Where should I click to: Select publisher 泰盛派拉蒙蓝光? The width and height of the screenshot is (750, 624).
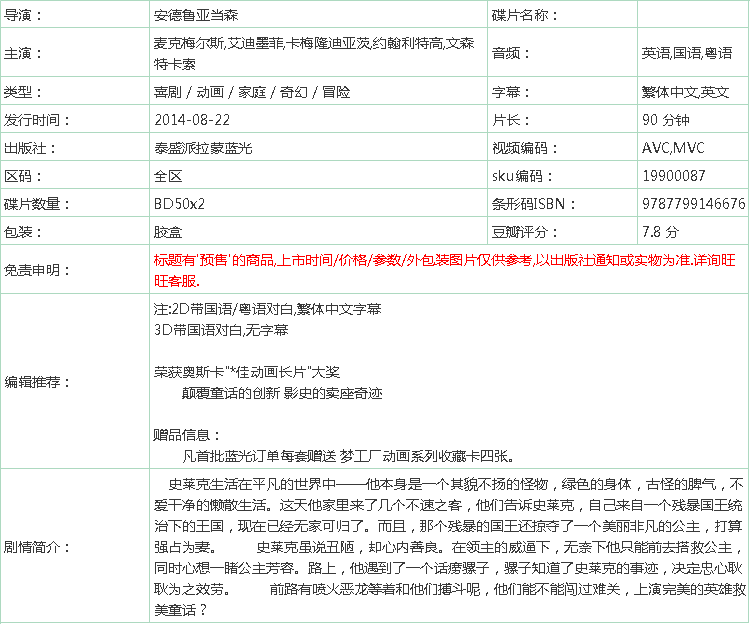coord(203,148)
